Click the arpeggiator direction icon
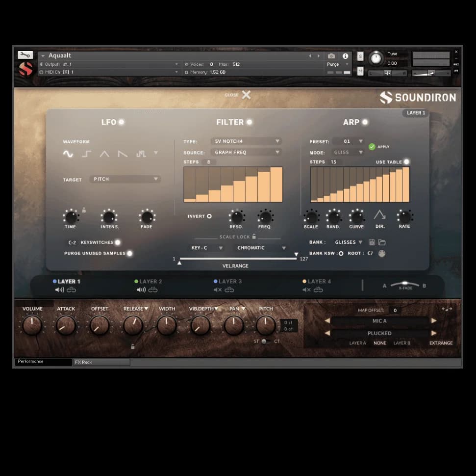Screen dimensions: 476x476 [x=379, y=215]
